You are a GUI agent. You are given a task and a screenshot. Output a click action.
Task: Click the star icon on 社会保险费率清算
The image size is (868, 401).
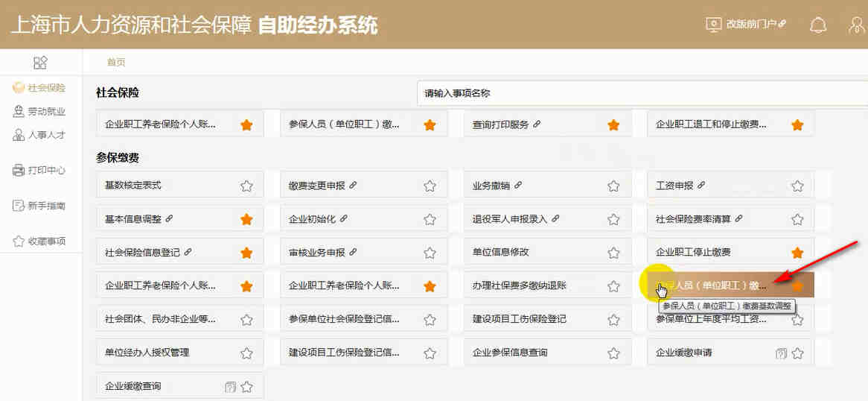(x=797, y=220)
